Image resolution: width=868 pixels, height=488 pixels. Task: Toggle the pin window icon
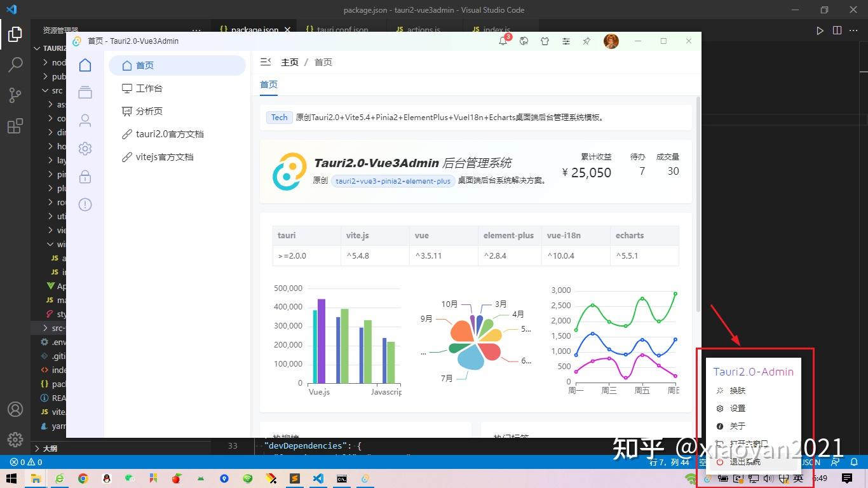point(586,41)
